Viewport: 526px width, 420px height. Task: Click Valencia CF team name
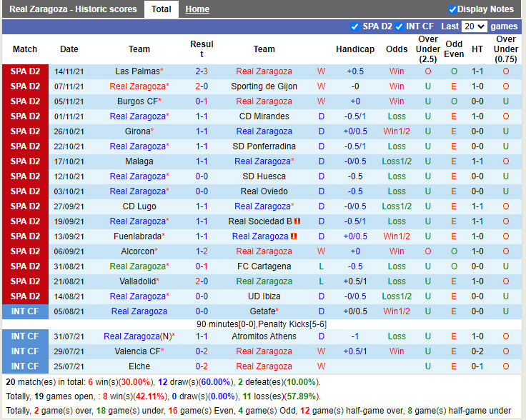tap(139, 351)
